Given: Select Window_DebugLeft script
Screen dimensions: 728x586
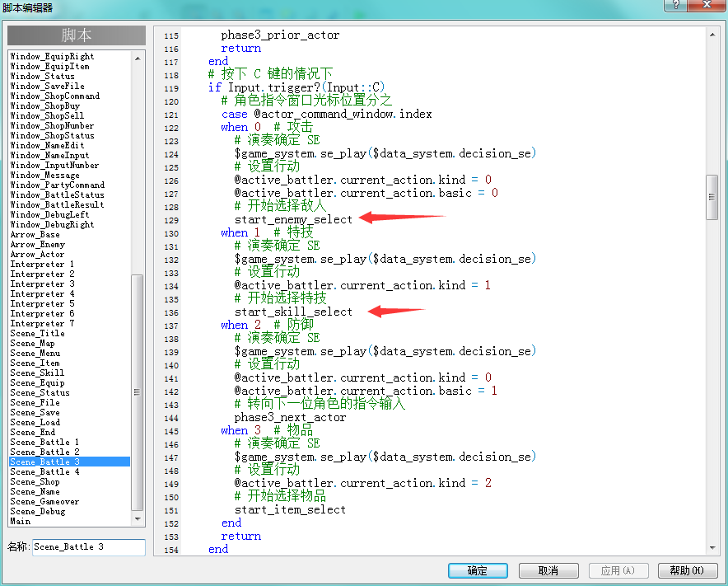Looking at the screenshot, I should click(49, 214).
